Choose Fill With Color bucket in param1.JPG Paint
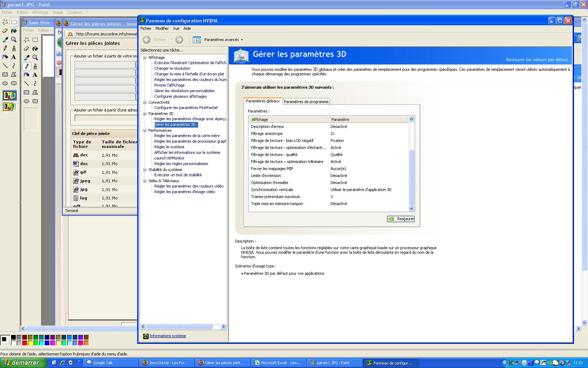Screen dimensions: 588x368 click(x=14, y=31)
